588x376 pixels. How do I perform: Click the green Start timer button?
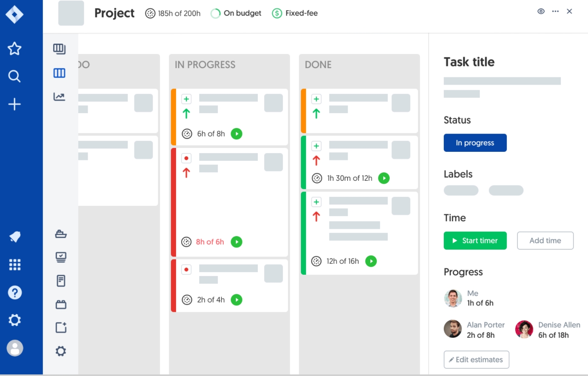pos(475,241)
